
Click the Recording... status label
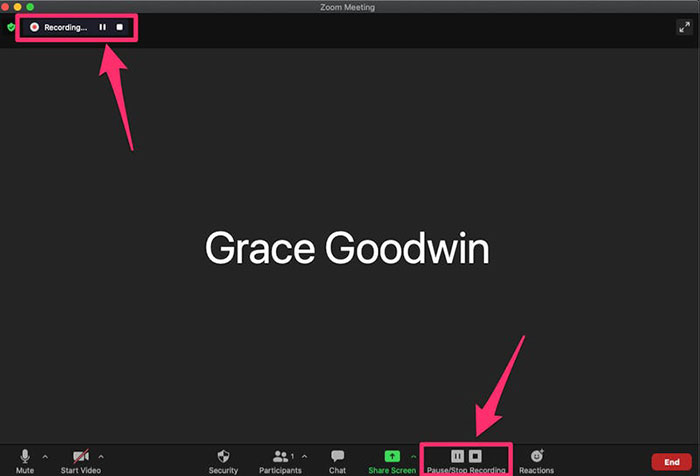pyautogui.click(x=65, y=27)
